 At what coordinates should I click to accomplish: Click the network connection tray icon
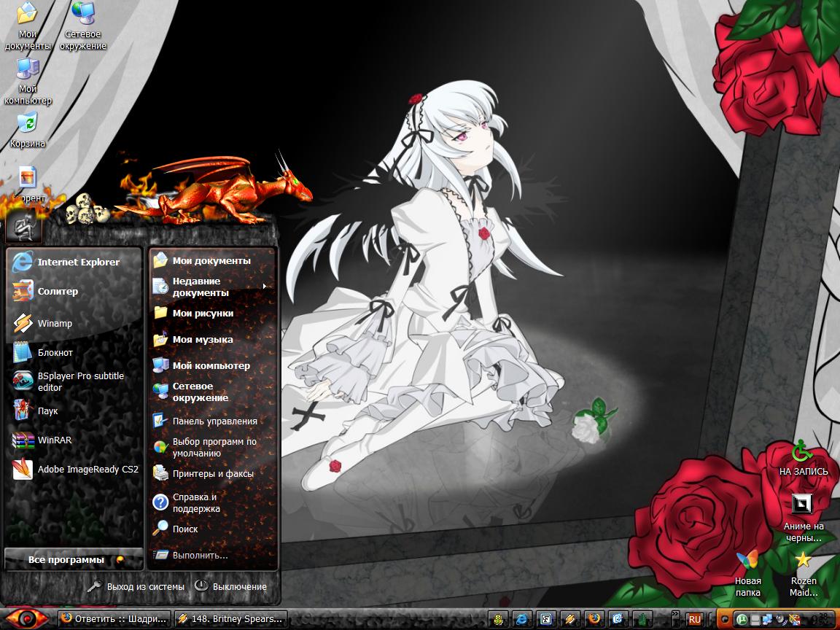(x=768, y=619)
